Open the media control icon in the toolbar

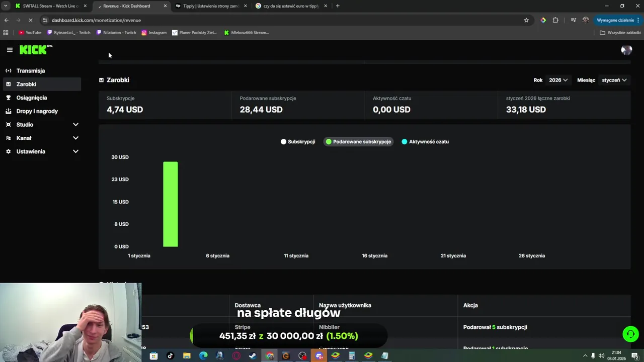coord(573,20)
